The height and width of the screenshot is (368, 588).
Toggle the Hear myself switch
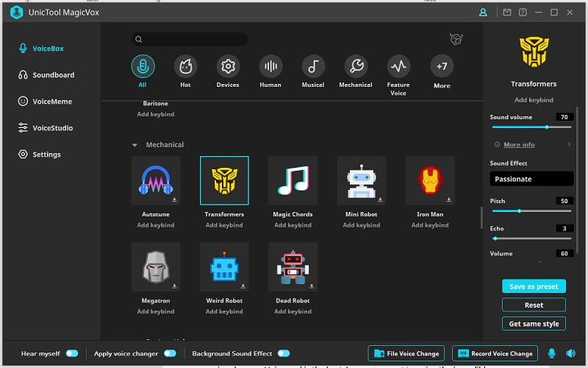(71, 354)
